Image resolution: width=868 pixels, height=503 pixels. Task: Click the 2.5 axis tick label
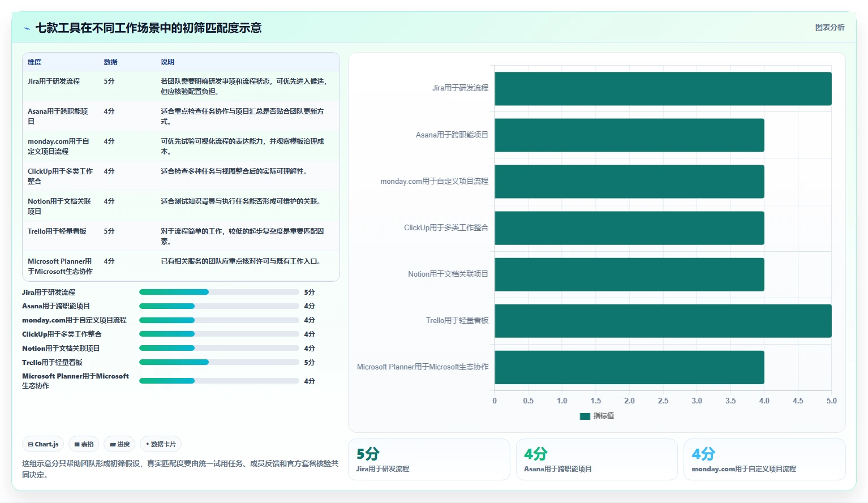point(663,401)
